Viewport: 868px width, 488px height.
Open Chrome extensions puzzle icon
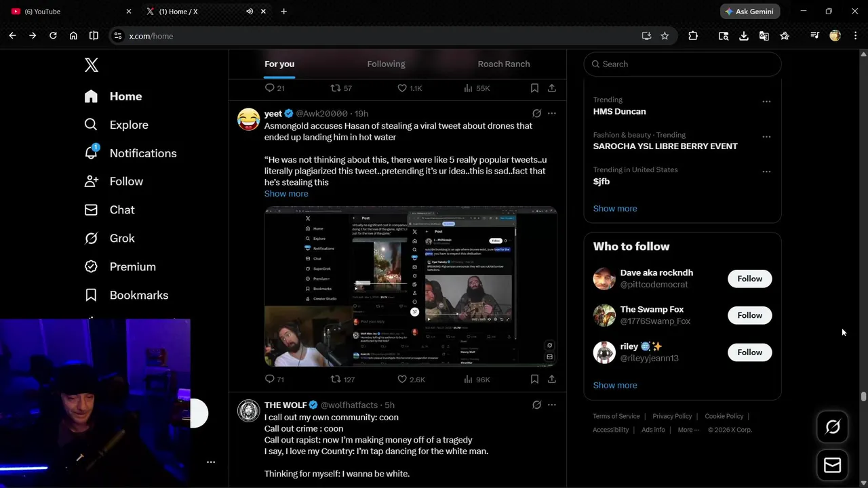[x=693, y=36]
